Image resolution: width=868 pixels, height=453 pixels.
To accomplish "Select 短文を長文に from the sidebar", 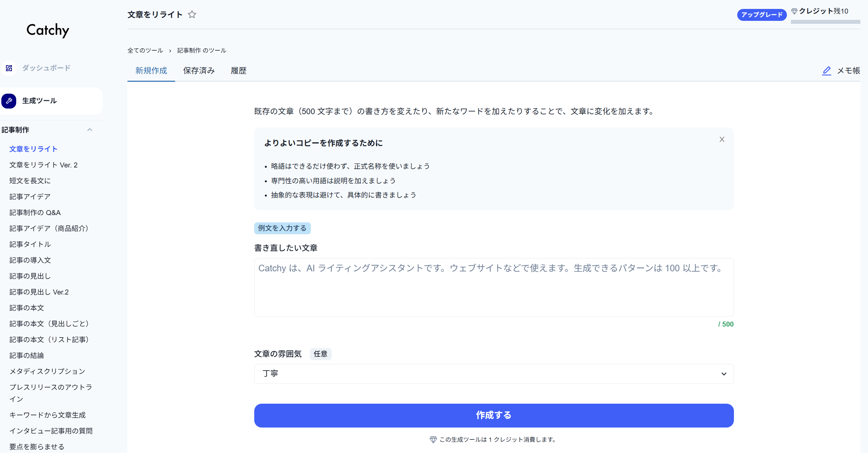I will (x=30, y=181).
